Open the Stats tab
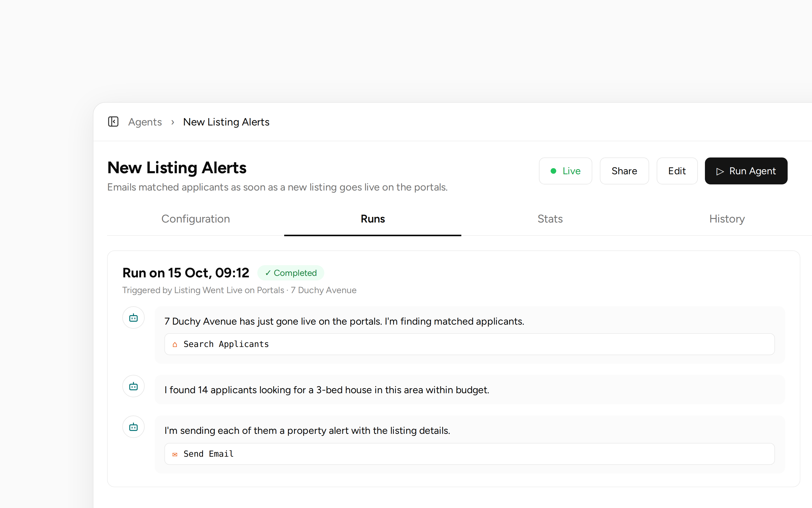Screen dimensions: 812x508 550,219
